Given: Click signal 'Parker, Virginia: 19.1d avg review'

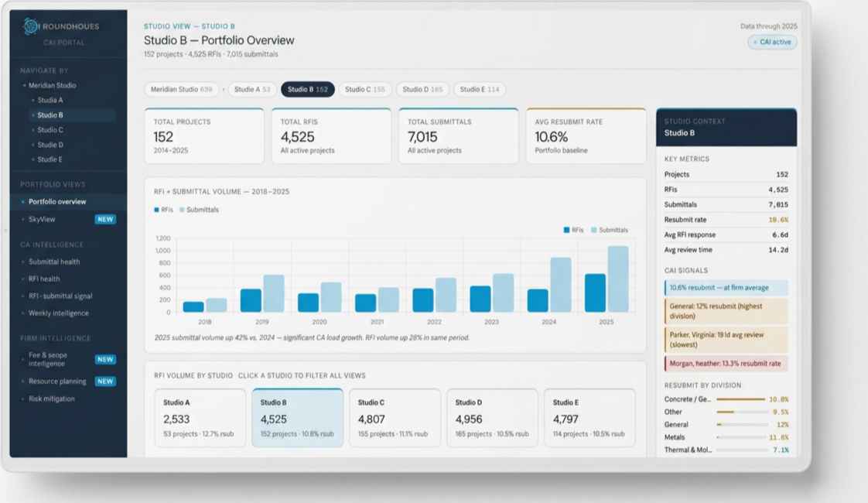Looking at the screenshot, I should pyautogui.click(x=726, y=340).
